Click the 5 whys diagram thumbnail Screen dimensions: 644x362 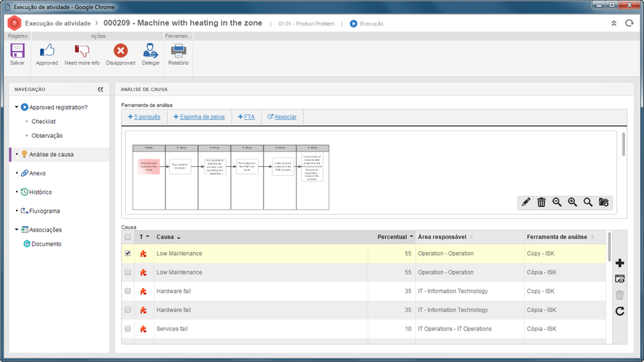pos(231,178)
